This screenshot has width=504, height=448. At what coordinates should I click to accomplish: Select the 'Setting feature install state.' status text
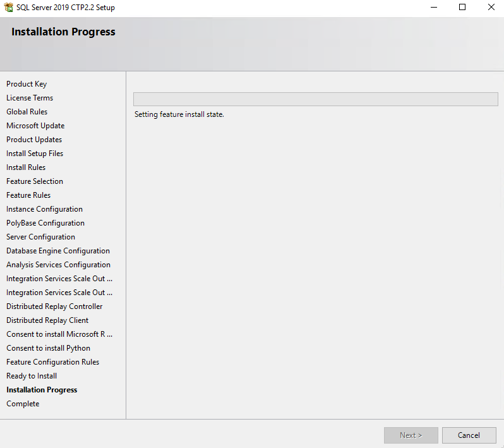(179, 114)
